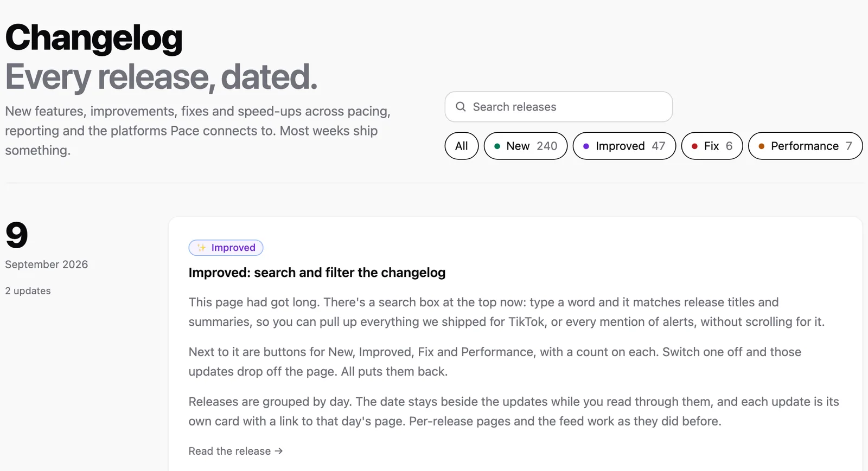Click the '2 updates' count text
The width and height of the screenshot is (868, 471).
coord(28,291)
